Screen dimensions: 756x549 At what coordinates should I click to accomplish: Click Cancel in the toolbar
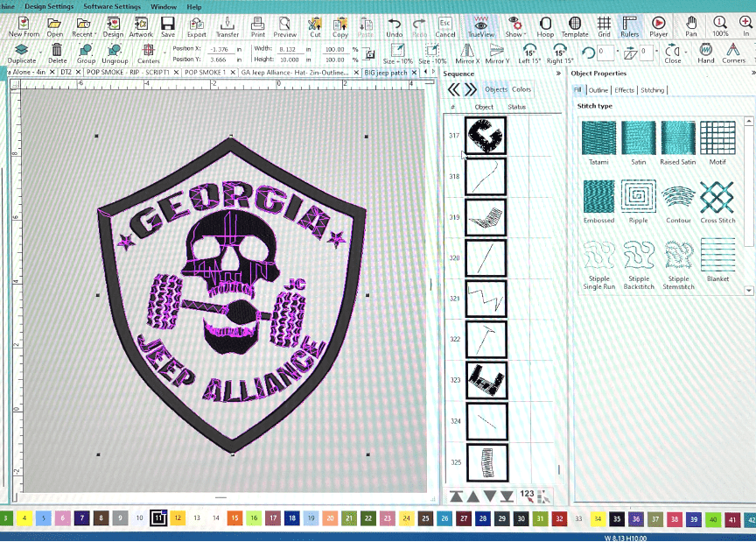tap(445, 26)
